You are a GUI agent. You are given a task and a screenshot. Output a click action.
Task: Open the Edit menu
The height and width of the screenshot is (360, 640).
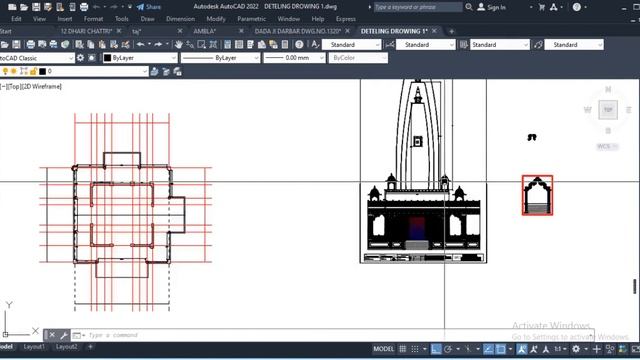[x=16, y=19]
